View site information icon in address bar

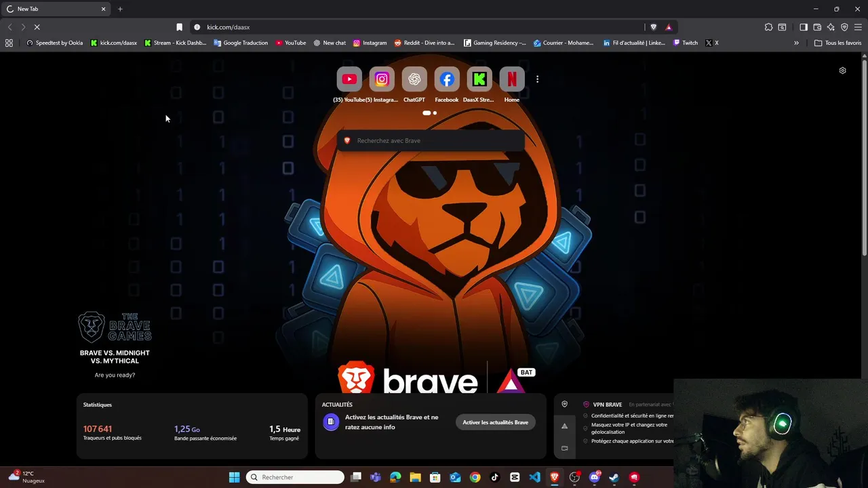197,27
